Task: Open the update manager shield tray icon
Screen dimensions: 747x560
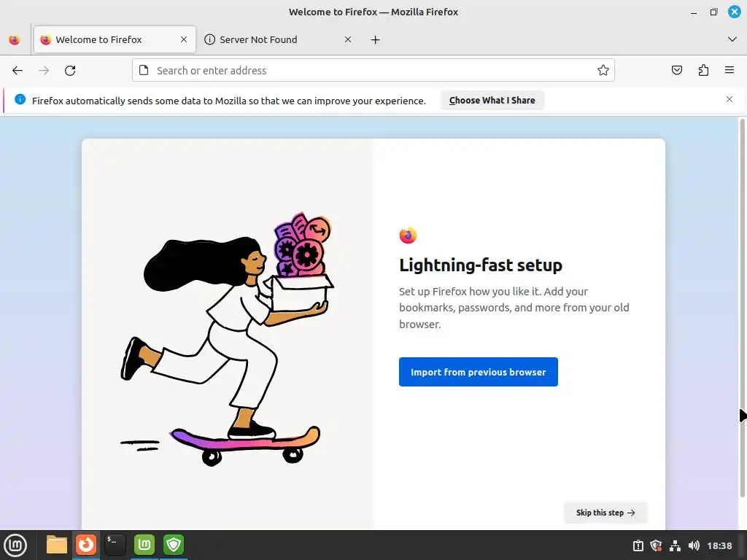Action: pyautogui.click(x=656, y=545)
